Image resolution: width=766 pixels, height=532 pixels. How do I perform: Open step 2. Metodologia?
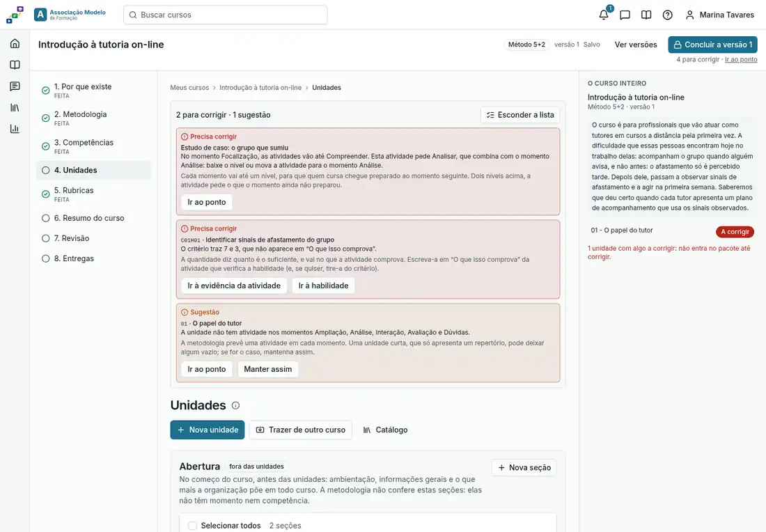click(93, 118)
